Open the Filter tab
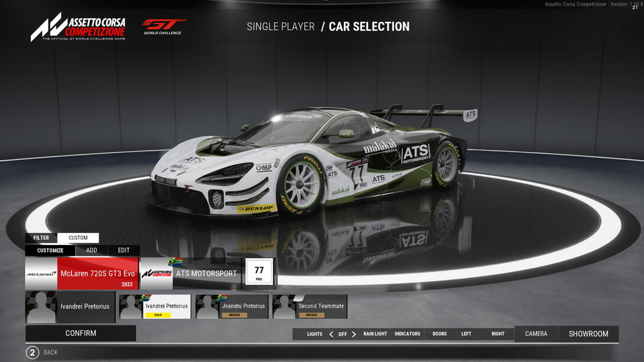This screenshot has width=644, height=362. pos(41,237)
